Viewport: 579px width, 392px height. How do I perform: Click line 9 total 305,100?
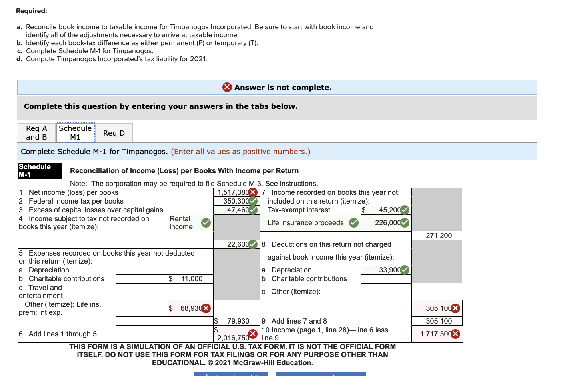point(439,321)
